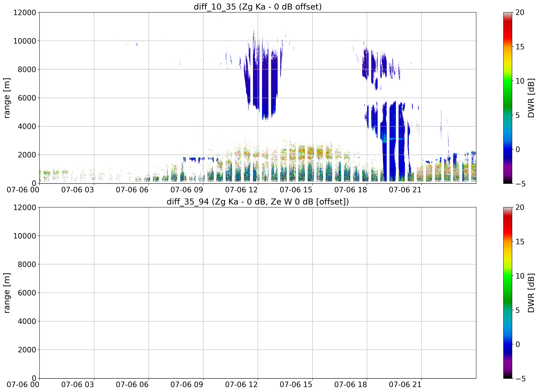Click the 8000 tick on diff_35_94 y-axis

(27, 264)
